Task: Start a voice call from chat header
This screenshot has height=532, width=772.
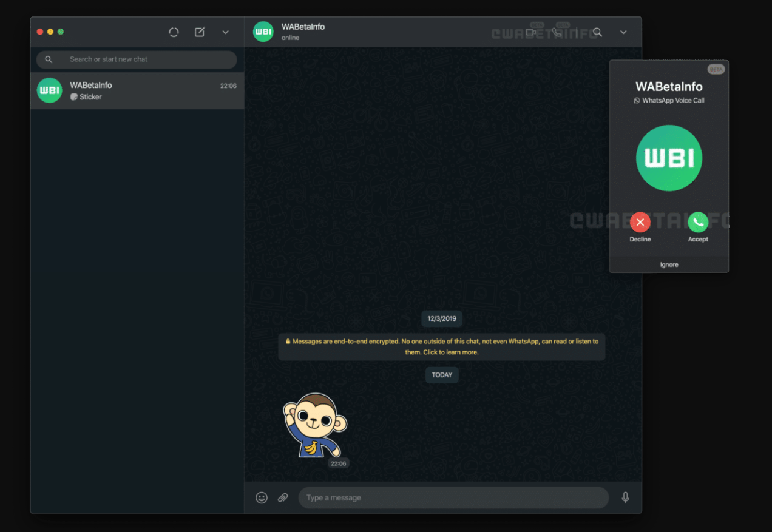Action: click(x=557, y=32)
